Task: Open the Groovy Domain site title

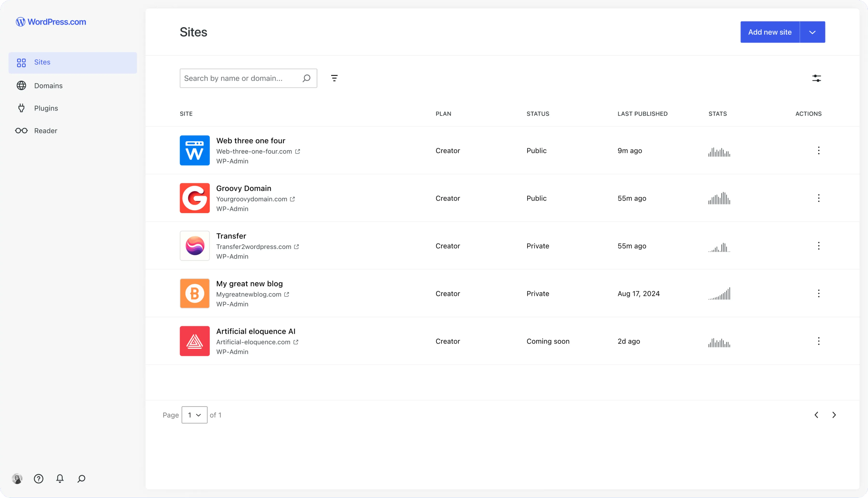Action: tap(243, 188)
